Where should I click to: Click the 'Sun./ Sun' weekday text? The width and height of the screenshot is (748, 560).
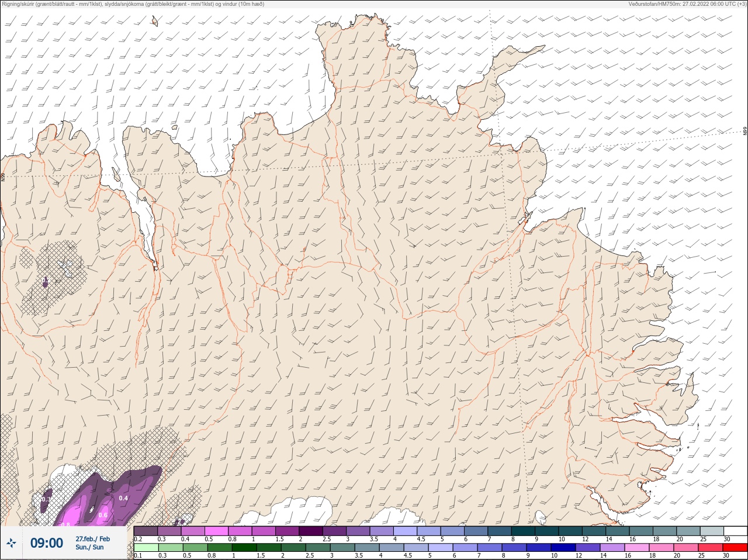89,547
